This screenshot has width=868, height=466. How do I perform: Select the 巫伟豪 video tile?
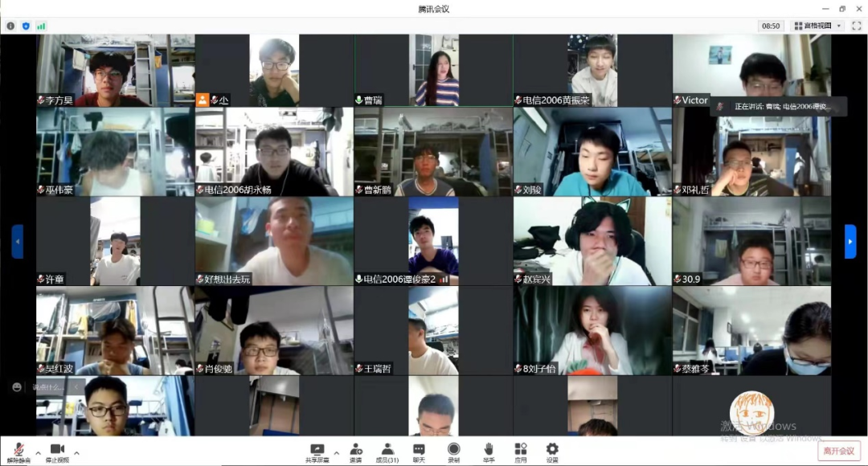(115, 152)
